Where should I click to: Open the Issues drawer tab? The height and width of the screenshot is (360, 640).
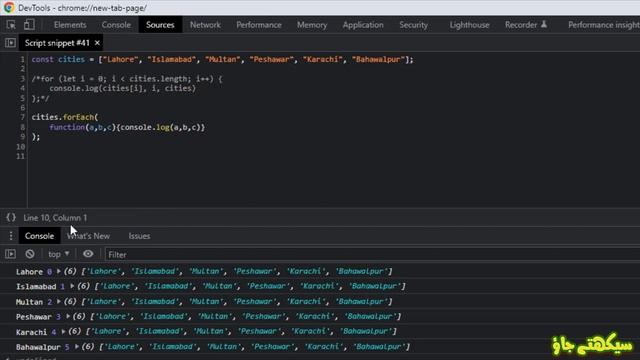pyautogui.click(x=139, y=236)
